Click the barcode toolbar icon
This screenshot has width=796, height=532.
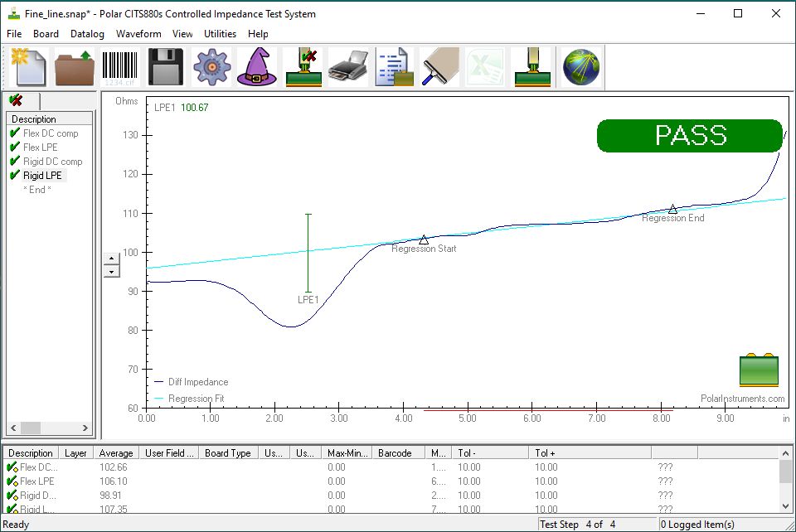(x=119, y=67)
